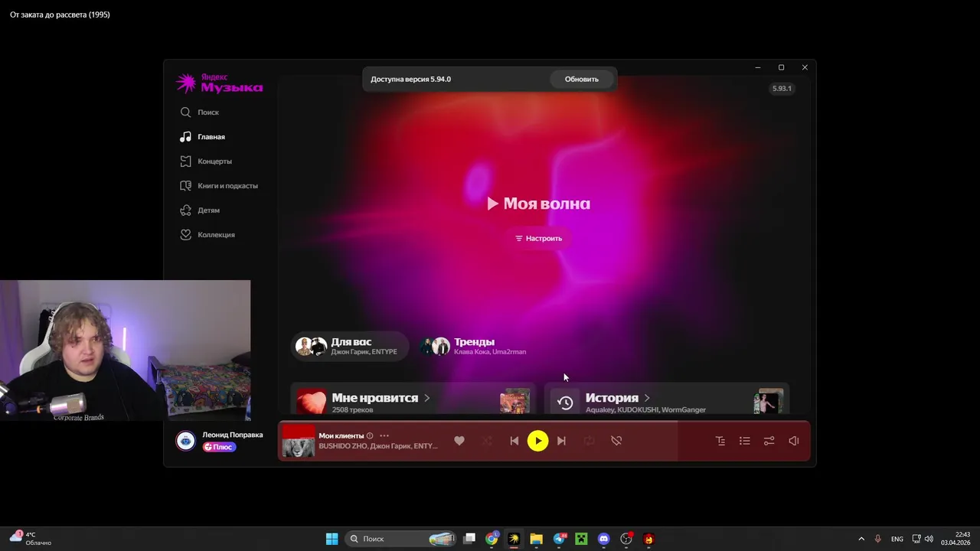This screenshot has width=980, height=551.
Task: Click the Яндекс Музыка logo
Action: [219, 83]
